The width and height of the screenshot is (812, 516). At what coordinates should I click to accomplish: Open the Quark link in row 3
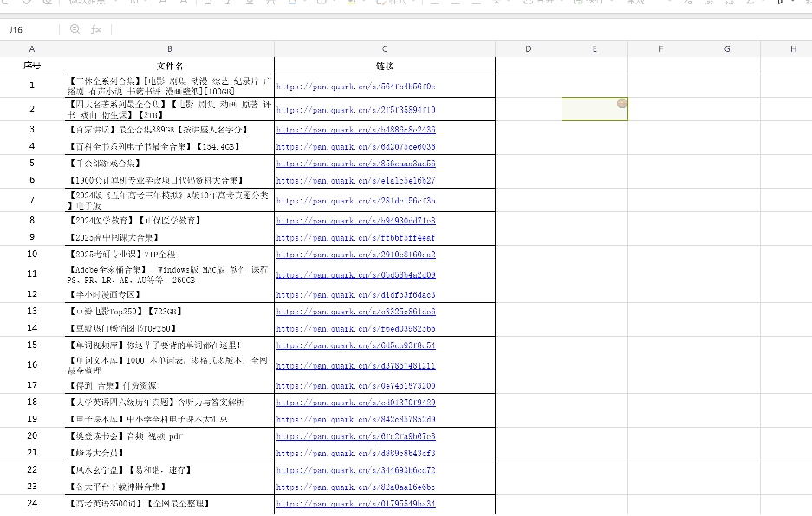coord(355,130)
